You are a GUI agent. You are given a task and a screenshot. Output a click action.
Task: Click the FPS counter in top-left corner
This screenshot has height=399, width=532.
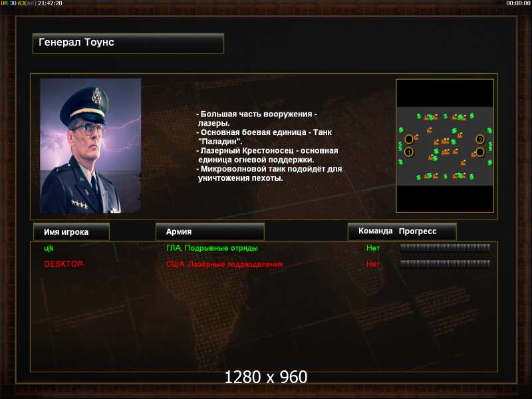click(x=31, y=3)
